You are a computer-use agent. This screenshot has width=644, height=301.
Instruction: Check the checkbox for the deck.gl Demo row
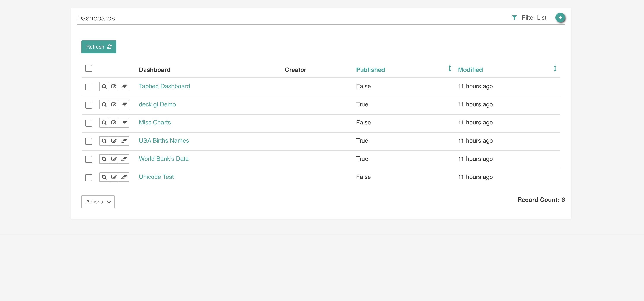[x=89, y=105]
